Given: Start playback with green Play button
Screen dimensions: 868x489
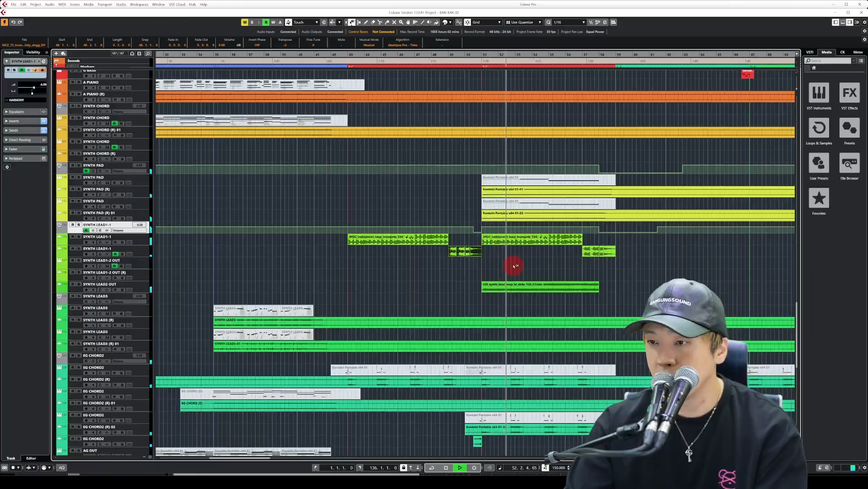Looking at the screenshot, I should pos(460,468).
